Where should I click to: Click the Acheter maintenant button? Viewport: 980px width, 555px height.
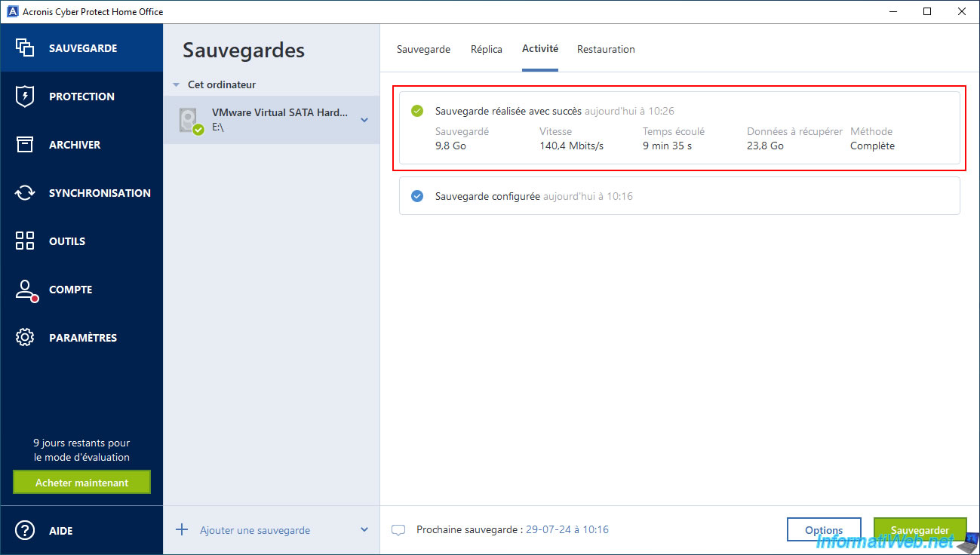coord(81,483)
